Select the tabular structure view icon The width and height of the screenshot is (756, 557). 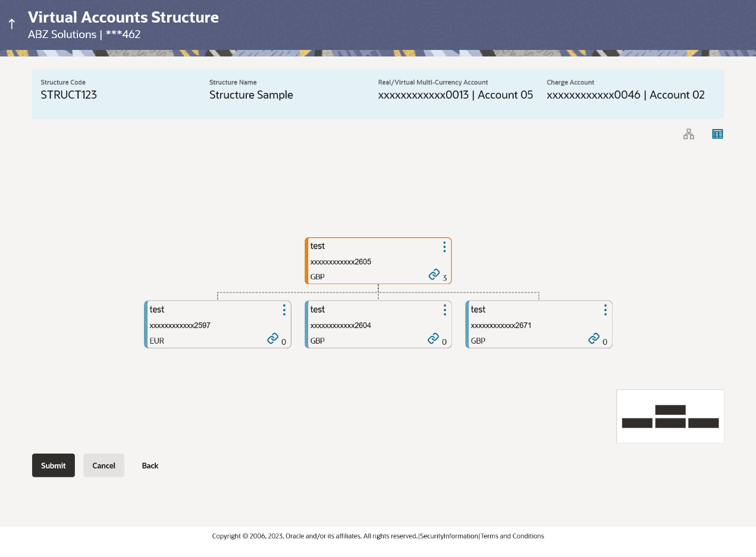click(717, 134)
